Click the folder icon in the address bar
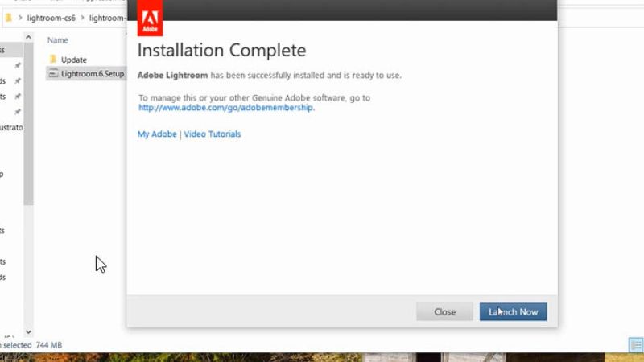The image size is (644, 362). pyautogui.click(x=8, y=18)
